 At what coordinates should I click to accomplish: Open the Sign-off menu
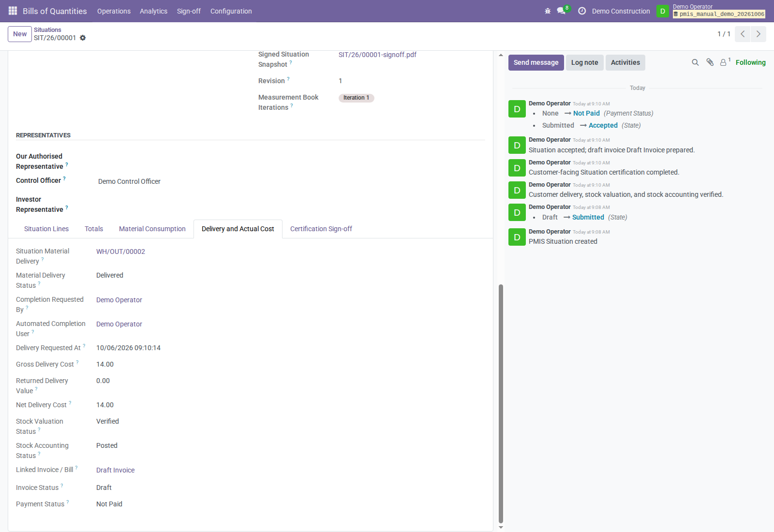(x=189, y=11)
